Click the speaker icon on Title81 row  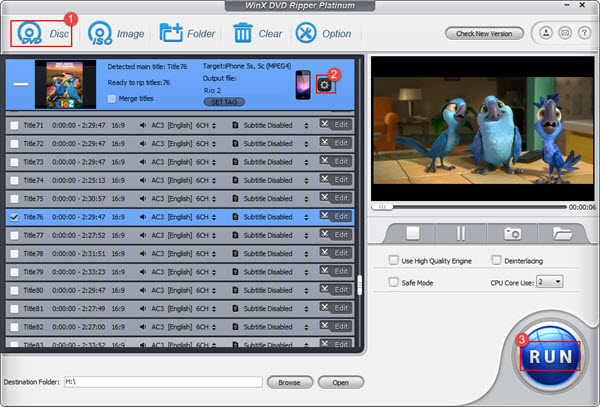point(143,309)
